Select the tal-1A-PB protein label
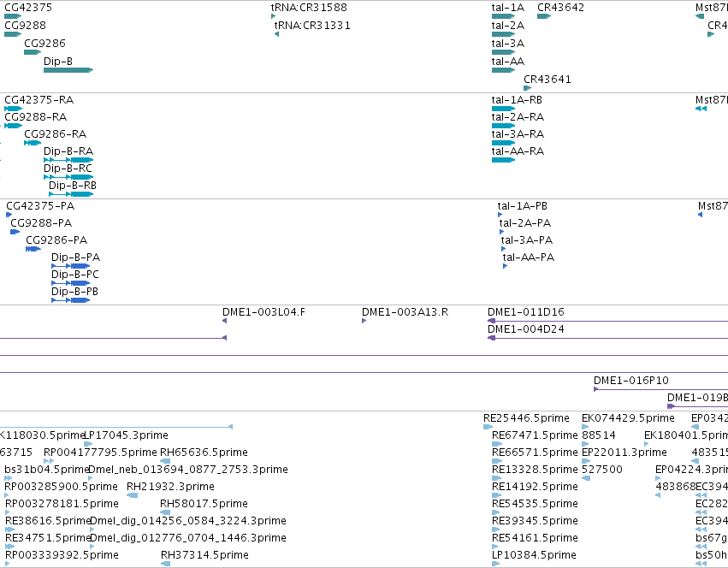This screenshot has height=568, width=728. [x=523, y=206]
